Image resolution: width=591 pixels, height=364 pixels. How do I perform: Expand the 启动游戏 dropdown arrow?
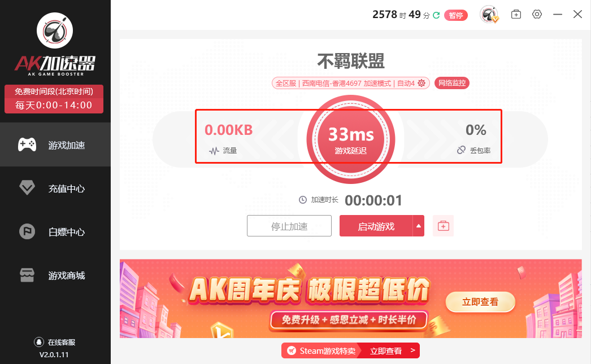[418, 226]
